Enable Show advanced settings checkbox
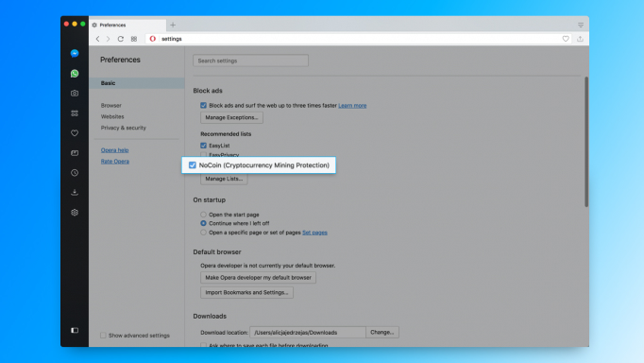644x363 pixels. (103, 335)
